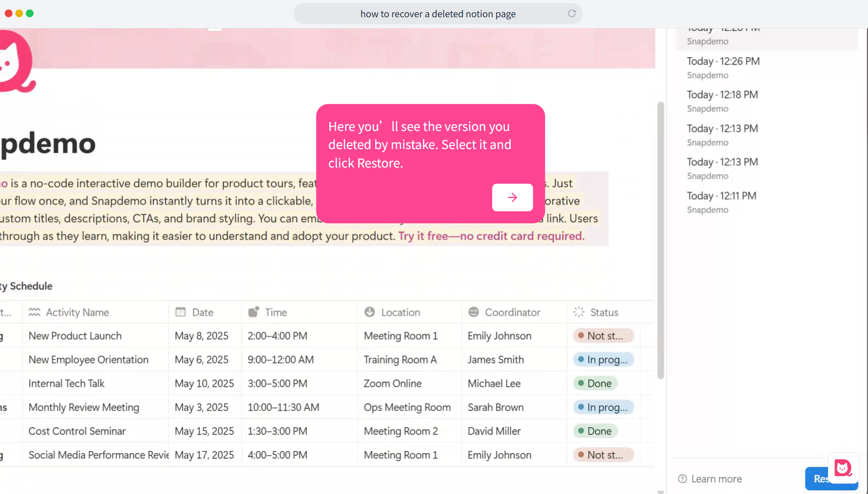The height and width of the screenshot is (494, 868).
Task: Select version Today 12:18 PM
Action: point(766,101)
